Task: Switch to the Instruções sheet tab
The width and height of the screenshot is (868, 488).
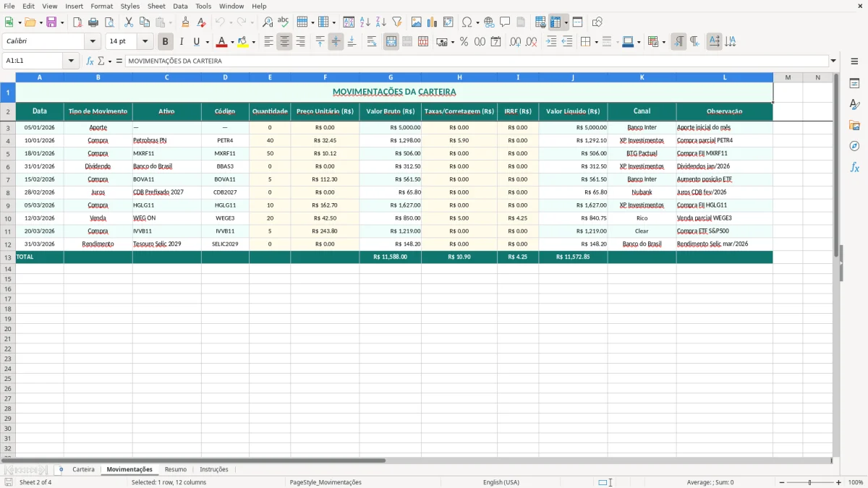Action: point(214,469)
